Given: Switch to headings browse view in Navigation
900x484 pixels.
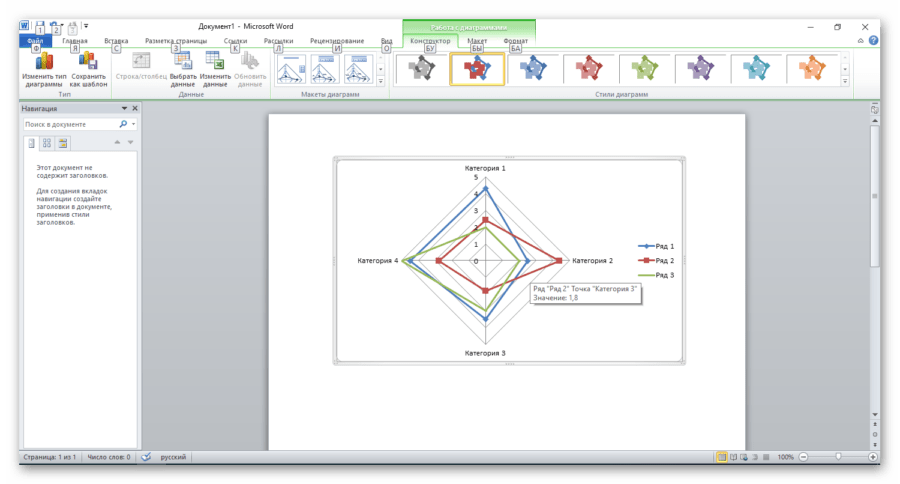Looking at the screenshot, I should pos(31,143).
